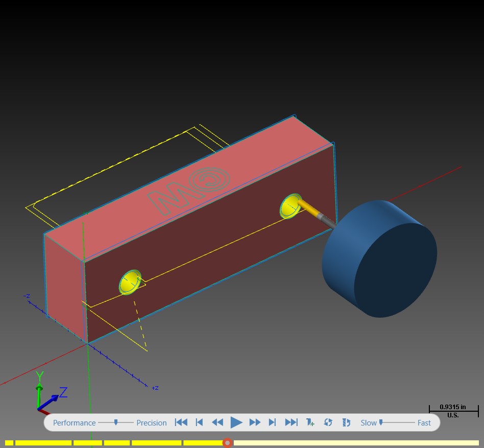Image resolution: width=484 pixels, height=448 pixels.
Task: Start the toolpath simulation with Play
Action: click(236, 422)
